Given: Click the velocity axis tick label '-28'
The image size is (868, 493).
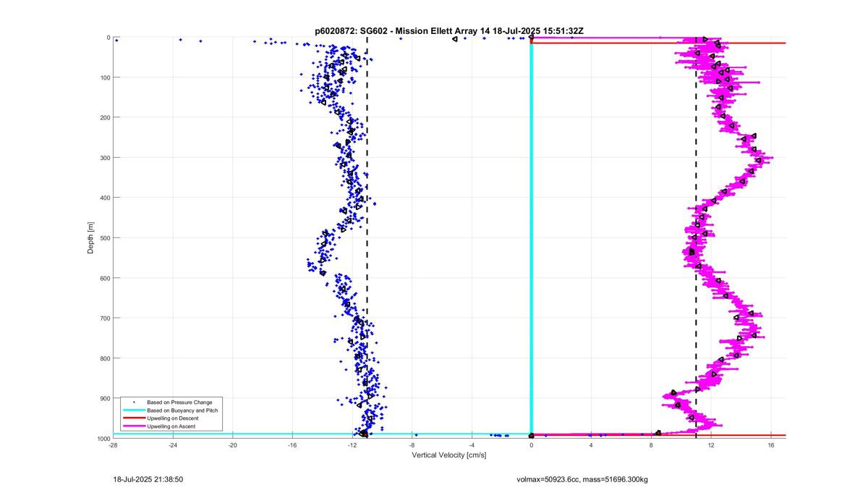Looking at the screenshot, I should click(x=113, y=445).
